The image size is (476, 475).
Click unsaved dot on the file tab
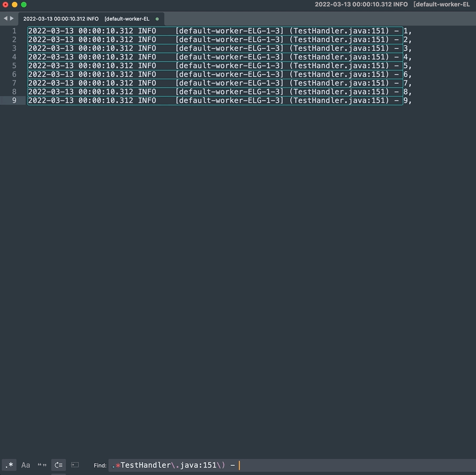(x=157, y=19)
